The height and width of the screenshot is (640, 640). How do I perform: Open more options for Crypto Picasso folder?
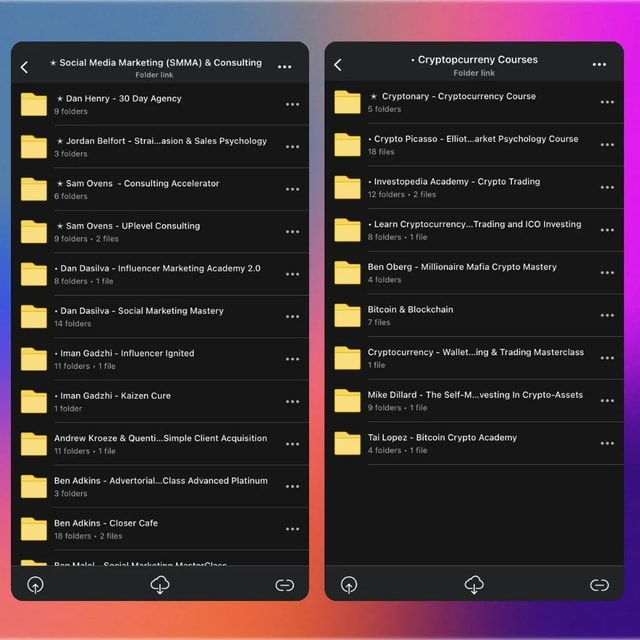(x=607, y=145)
